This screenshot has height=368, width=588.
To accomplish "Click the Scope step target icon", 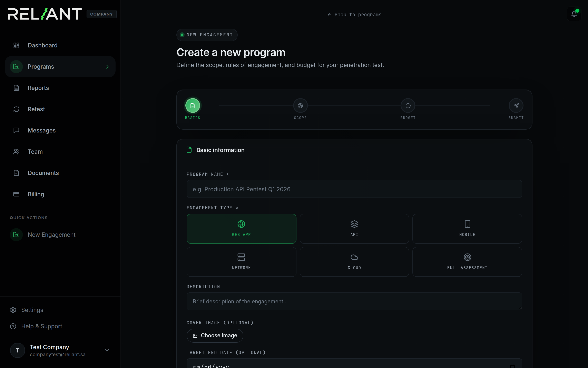I will (300, 106).
